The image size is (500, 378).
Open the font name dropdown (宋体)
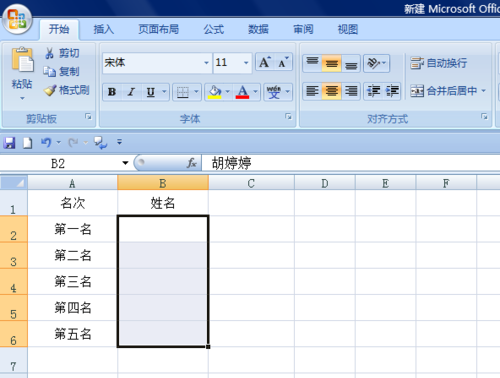206,63
